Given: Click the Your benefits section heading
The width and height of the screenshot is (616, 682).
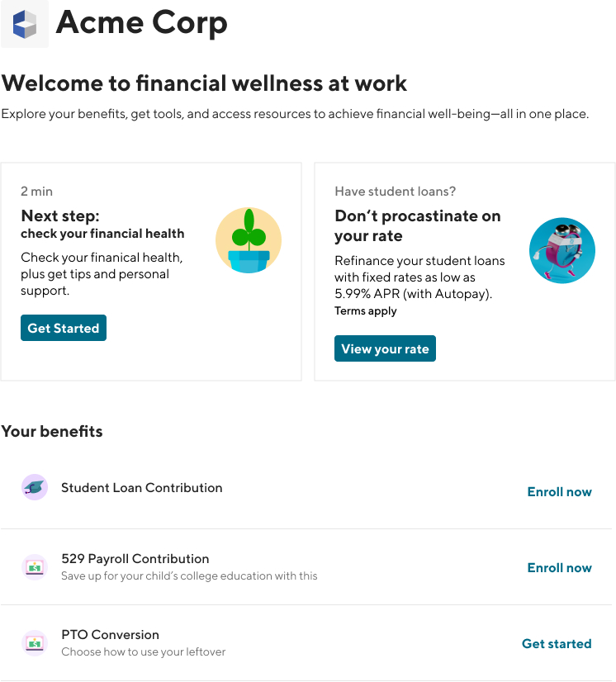Looking at the screenshot, I should [52, 431].
